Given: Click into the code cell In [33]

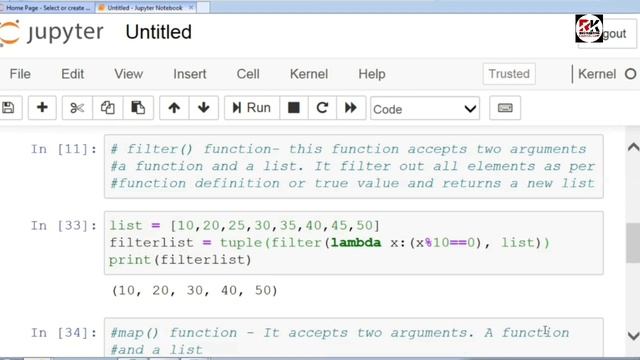Looking at the screenshot, I should click(353, 243).
